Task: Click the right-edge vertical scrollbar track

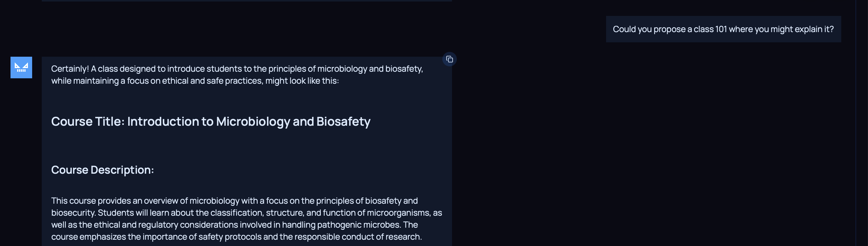Action: click(x=861, y=123)
